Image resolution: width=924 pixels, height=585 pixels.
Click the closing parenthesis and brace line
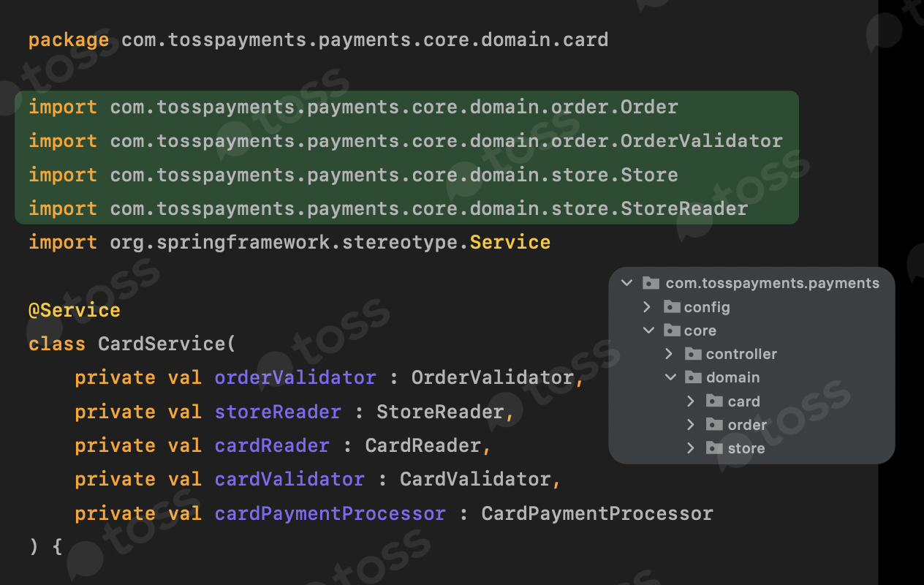point(45,546)
